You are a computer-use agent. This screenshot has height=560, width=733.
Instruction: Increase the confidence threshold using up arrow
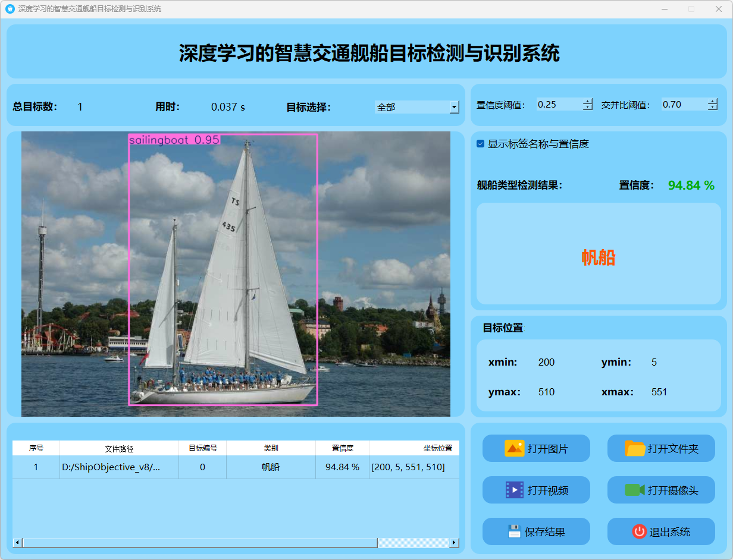point(588,101)
